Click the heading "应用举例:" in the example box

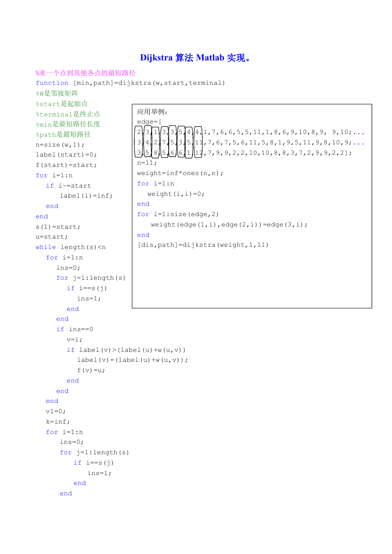click(152, 112)
